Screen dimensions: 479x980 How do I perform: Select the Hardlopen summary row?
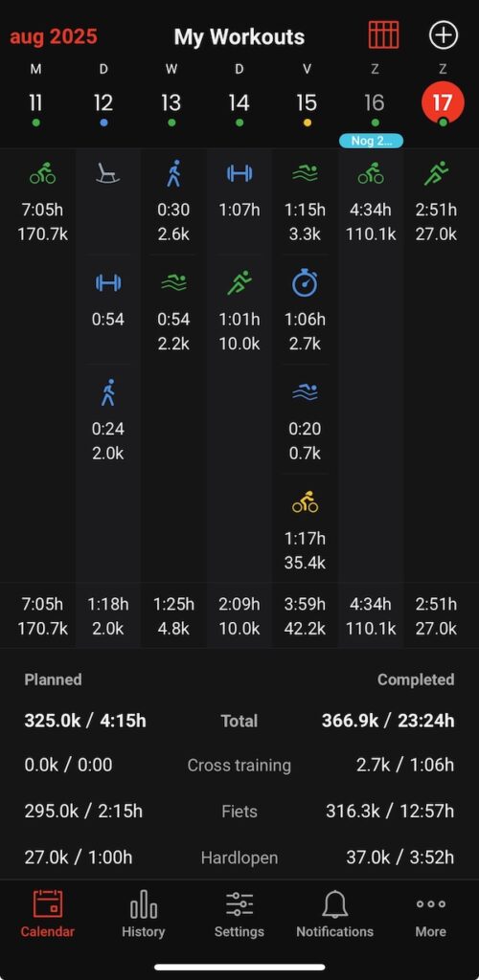239,857
